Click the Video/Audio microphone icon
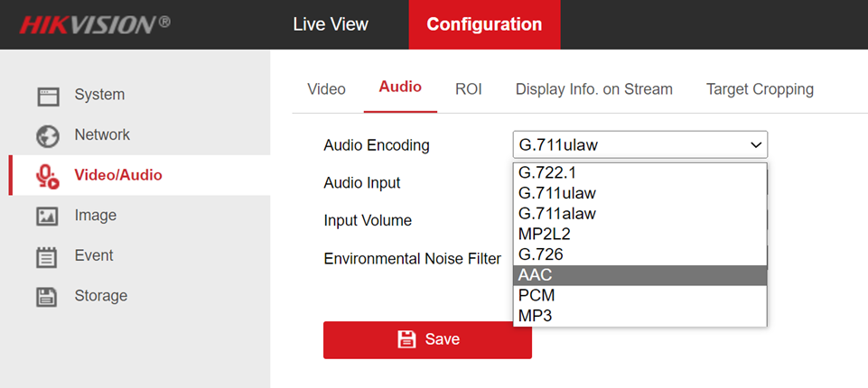The image size is (868, 388). [47, 176]
